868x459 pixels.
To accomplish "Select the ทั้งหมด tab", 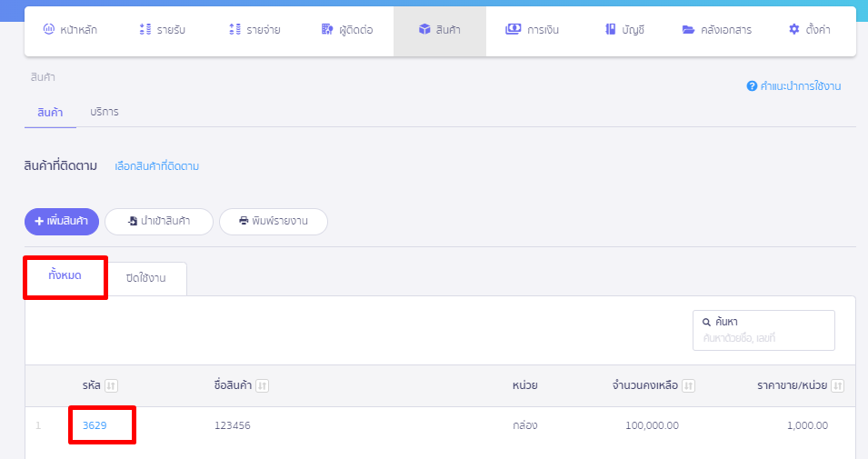I will coord(65,275).
